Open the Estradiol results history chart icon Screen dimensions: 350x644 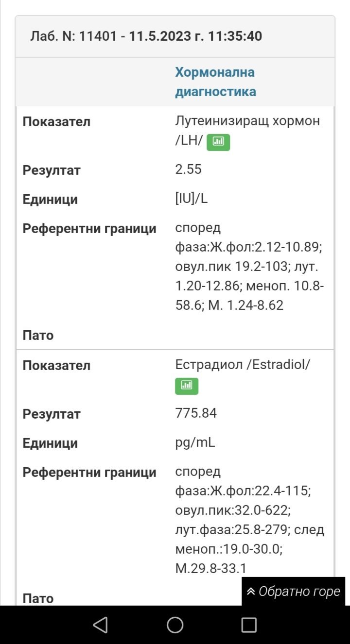[187, 385]
